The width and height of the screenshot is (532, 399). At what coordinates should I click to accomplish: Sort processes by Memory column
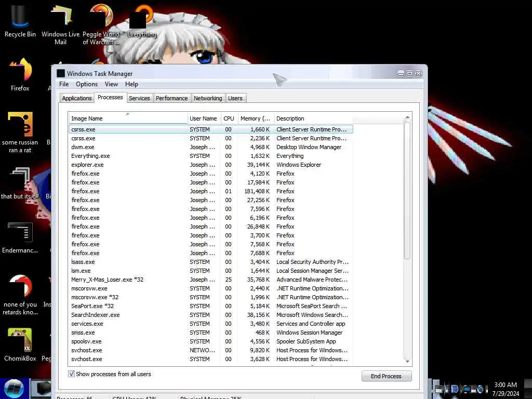click(x=256, y=118)
